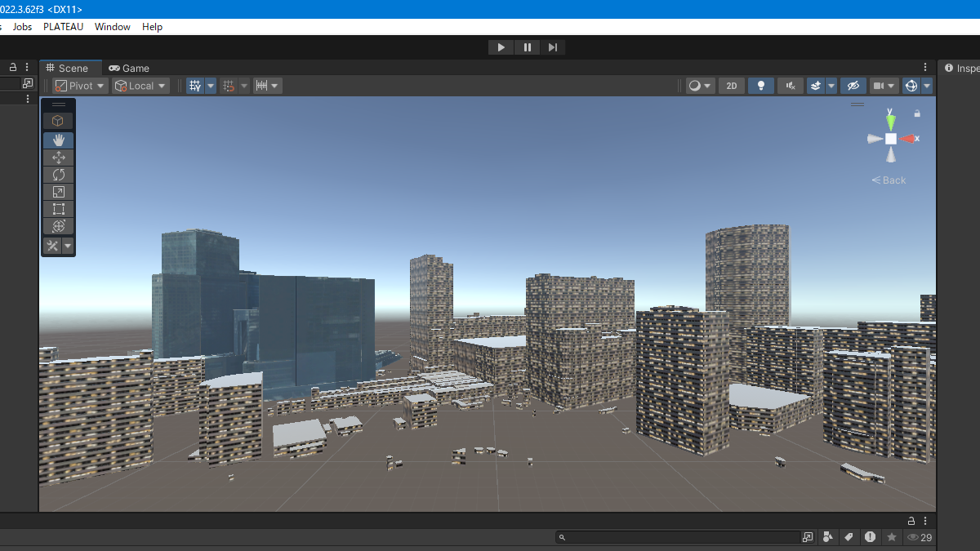Select the Move tool
This screenshot has height=551, width=980.
[58, 158]
